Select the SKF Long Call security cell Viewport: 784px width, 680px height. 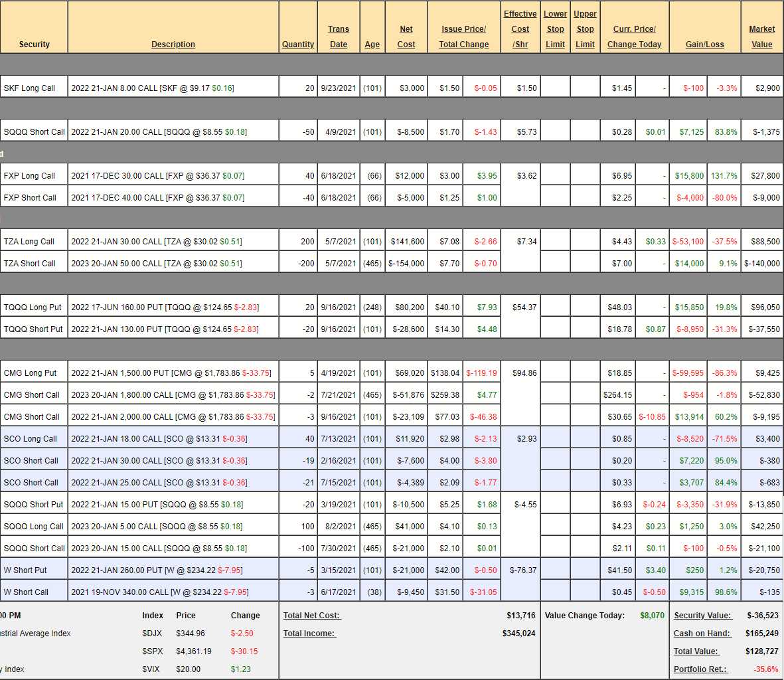(x=29, y=88)
